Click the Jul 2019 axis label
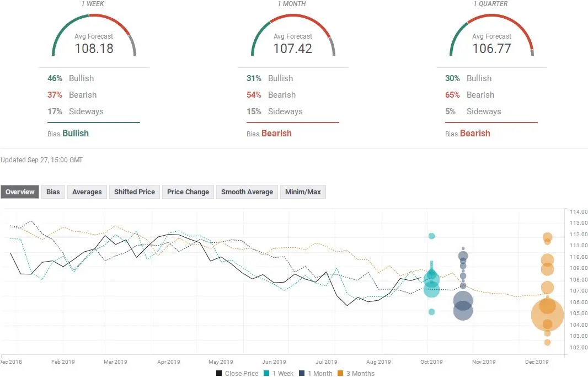This screenshot has width=588, height=377. click(326, 362)
